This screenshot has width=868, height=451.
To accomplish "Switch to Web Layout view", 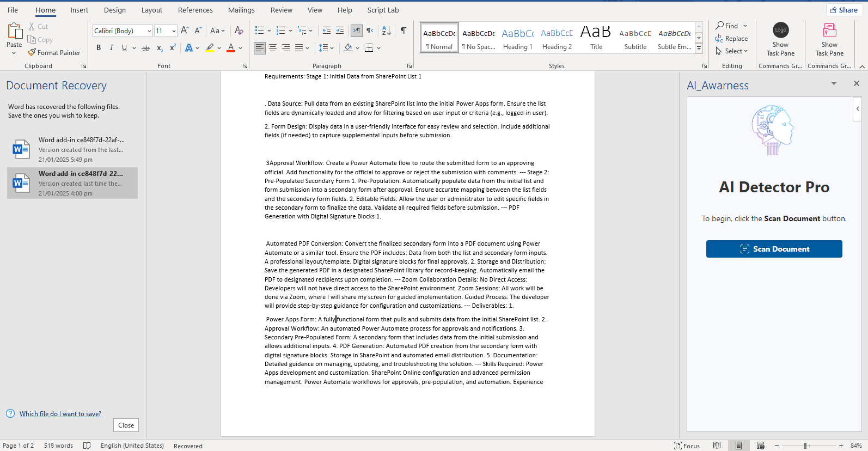I will click(761, 446).
